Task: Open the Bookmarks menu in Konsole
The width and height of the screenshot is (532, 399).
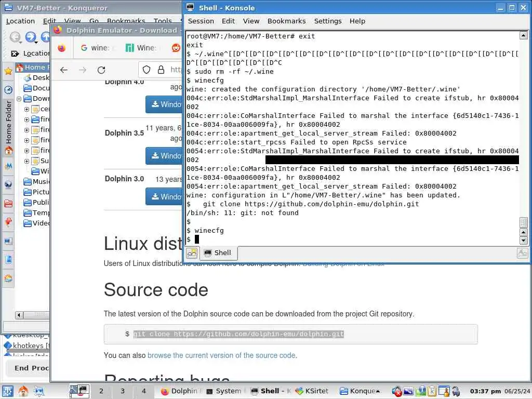Action: 286,21
